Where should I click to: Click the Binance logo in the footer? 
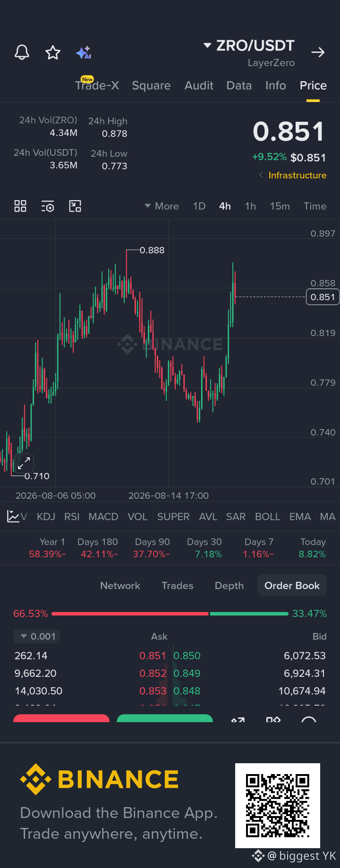[100, 779]
